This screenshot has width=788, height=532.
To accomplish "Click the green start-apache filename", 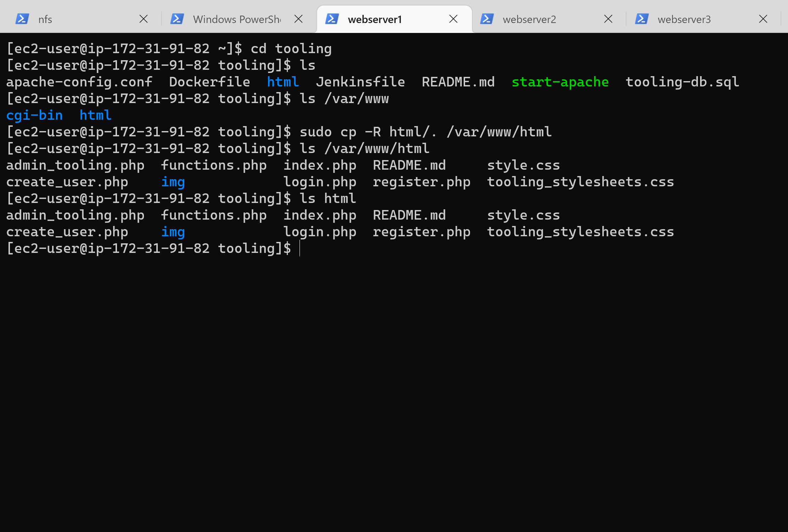I will click(x=560, y=82).
